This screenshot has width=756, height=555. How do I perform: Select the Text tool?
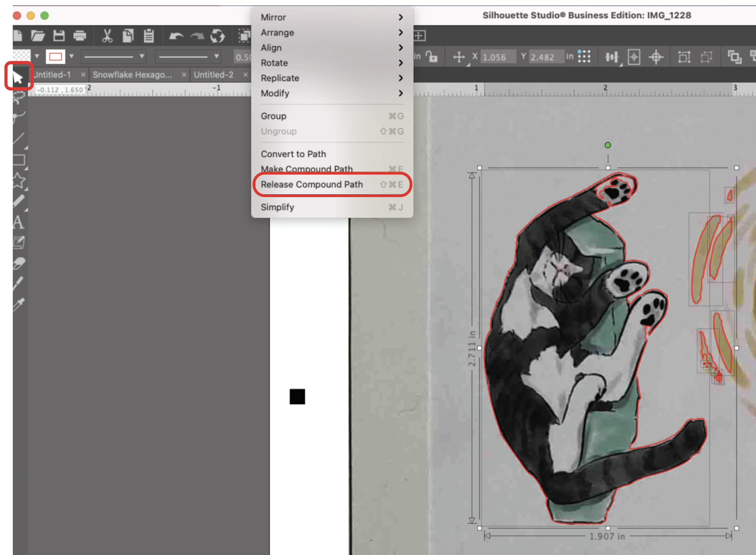tap(18, 222)
